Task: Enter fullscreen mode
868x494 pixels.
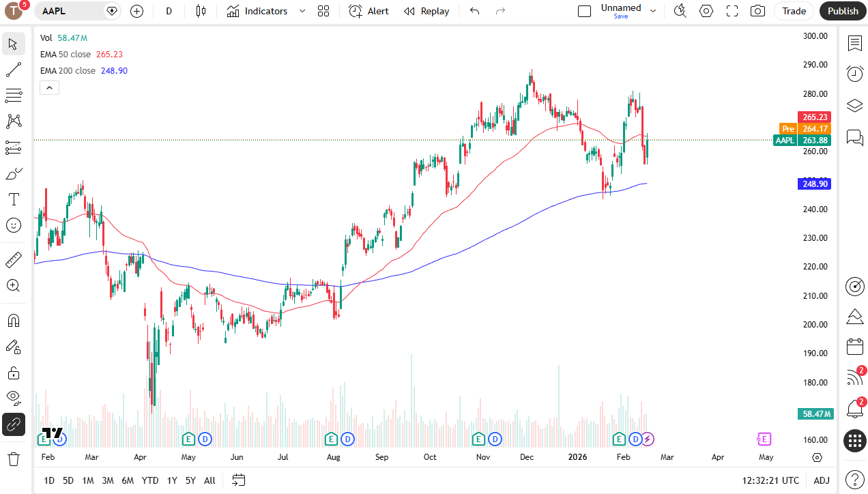Action: [x=732, y=11]
